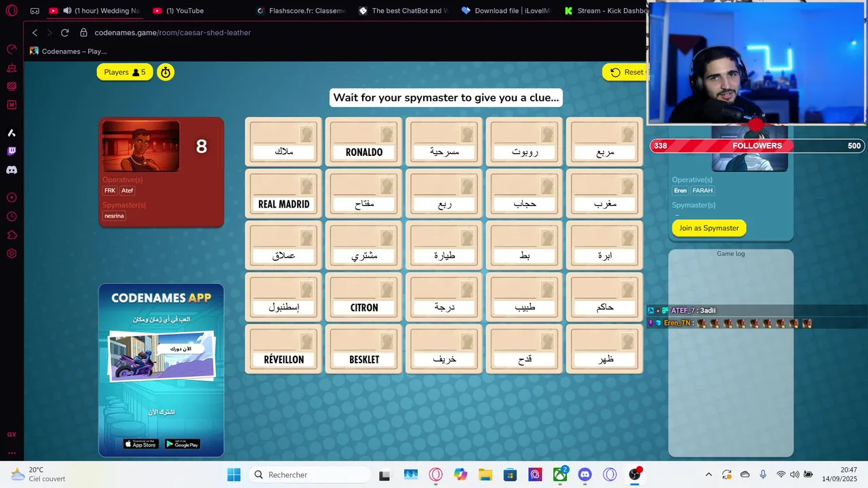Open GX Cleaner broom icon in sidebar
This screenshot has height=488, width=868.
click(x=12, y=68)
